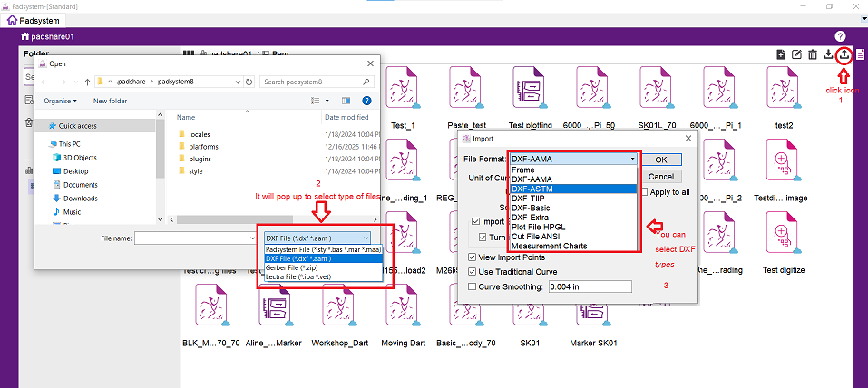Choose Gerber File (*.zip) file type

pyautogui.click(x=323, y=267)
